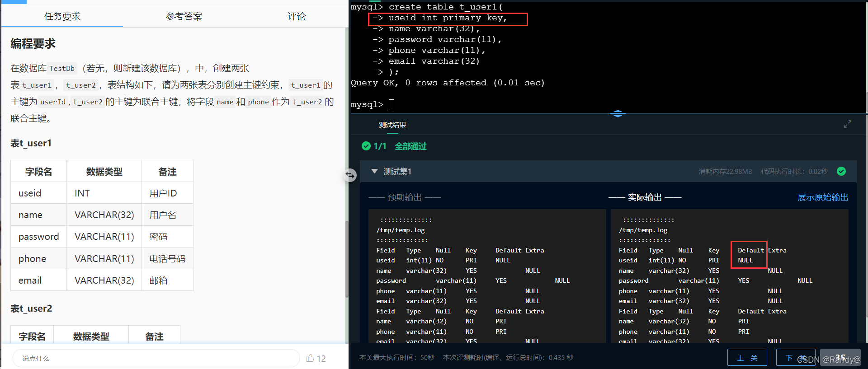Click the 用户名 remark cell

[x=167, y=215]
